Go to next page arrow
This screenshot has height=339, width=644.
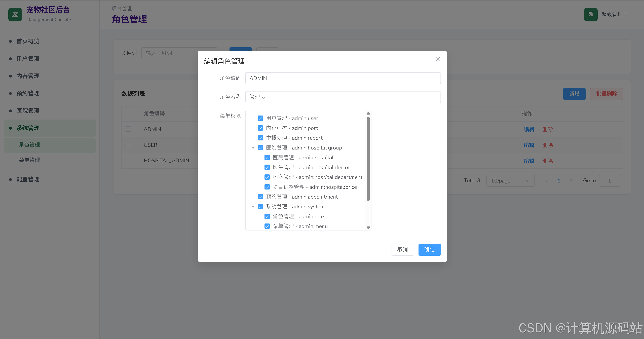(x=571, y=180)
